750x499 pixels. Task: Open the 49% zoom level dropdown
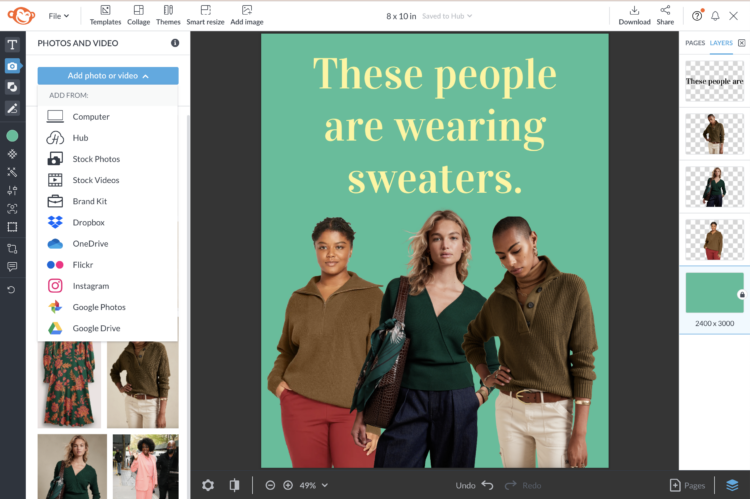[x=314, y=485]
